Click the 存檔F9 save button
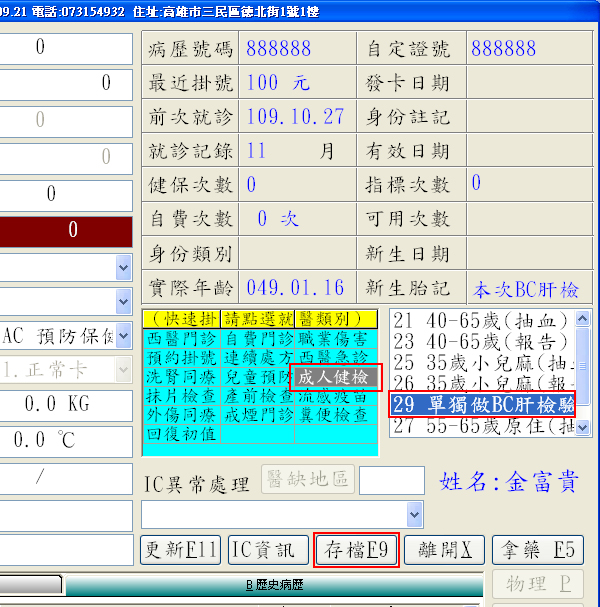Screen dimensions: 600x607 (x=357, y=550)
